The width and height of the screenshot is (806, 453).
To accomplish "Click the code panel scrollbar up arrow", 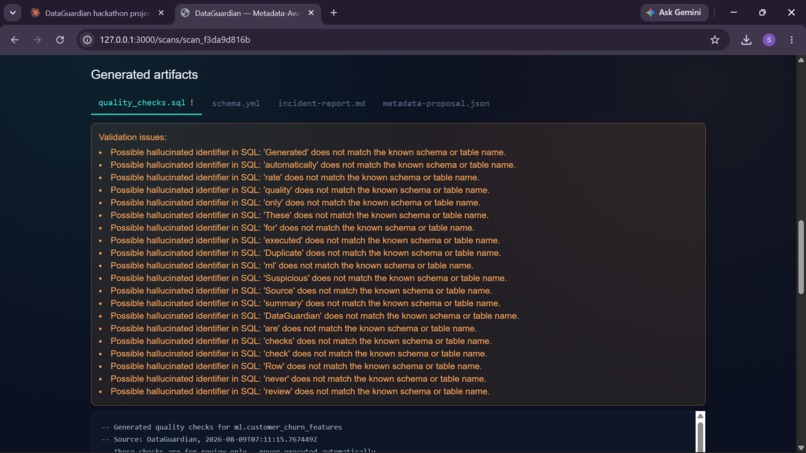I will pos(700,416).
